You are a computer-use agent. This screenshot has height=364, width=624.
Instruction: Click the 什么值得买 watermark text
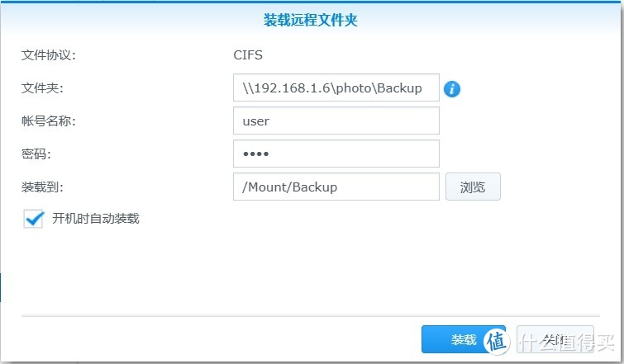tap(564, 341)
